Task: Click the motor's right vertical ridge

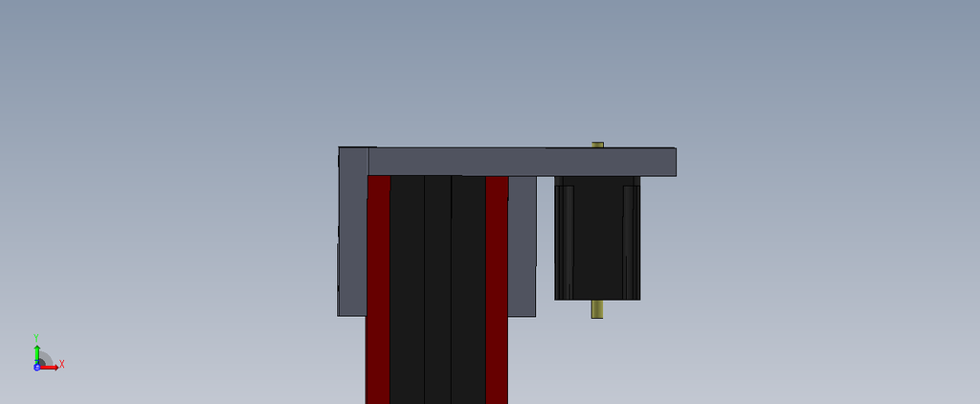Action: [x=630, y=239]
